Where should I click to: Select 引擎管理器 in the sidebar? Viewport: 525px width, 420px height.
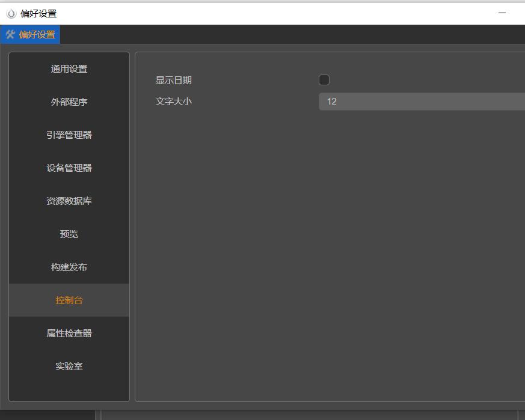(69, 135)
